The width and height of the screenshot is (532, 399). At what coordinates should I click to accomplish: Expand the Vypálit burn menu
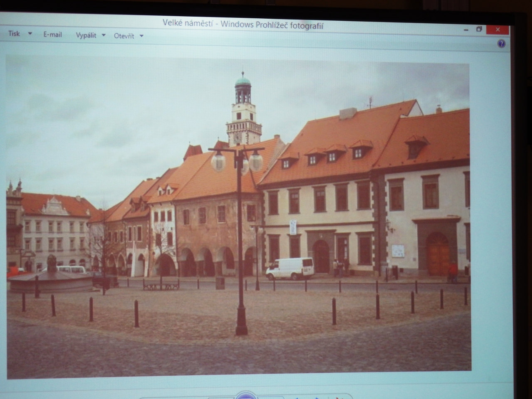tap(90, 35)
